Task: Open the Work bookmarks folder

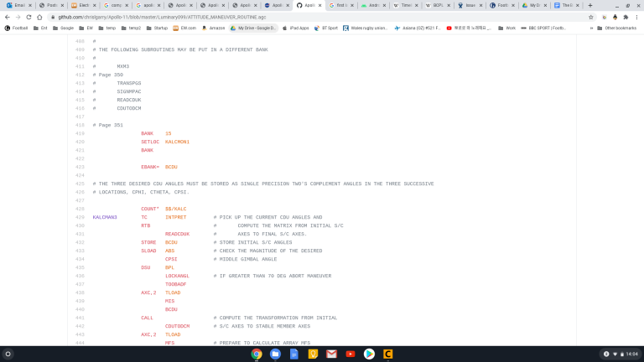Action: pos(506,28)
